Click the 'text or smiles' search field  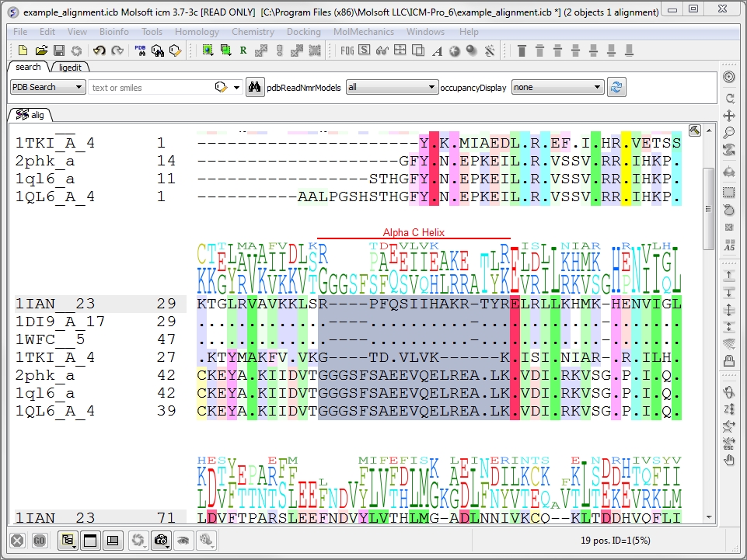152,87
